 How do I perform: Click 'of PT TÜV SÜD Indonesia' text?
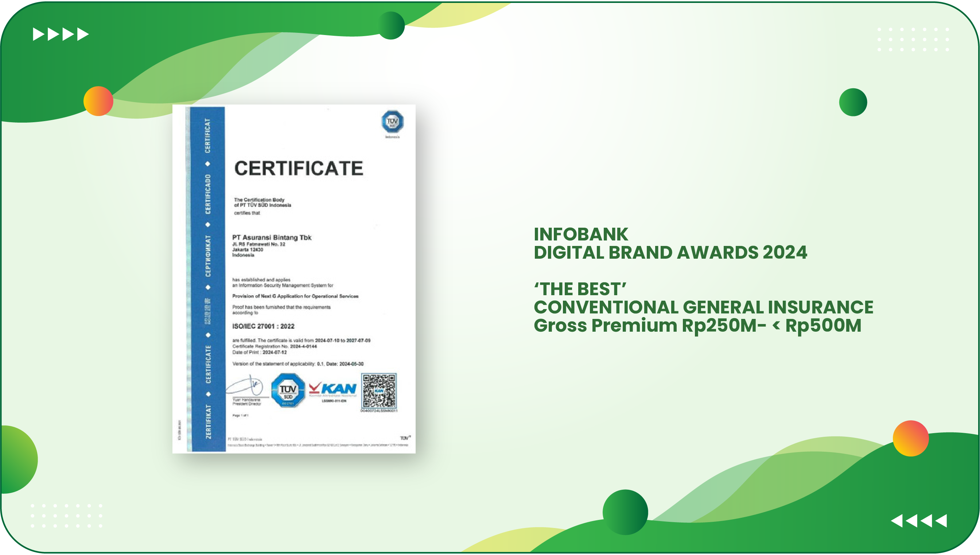[x=262, y=205]
